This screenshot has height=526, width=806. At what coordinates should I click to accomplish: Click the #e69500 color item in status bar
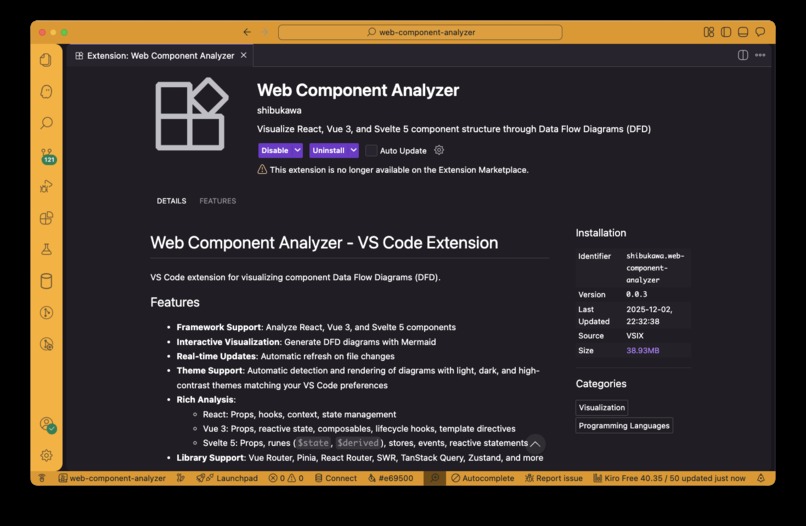click(x=391, y=478)
